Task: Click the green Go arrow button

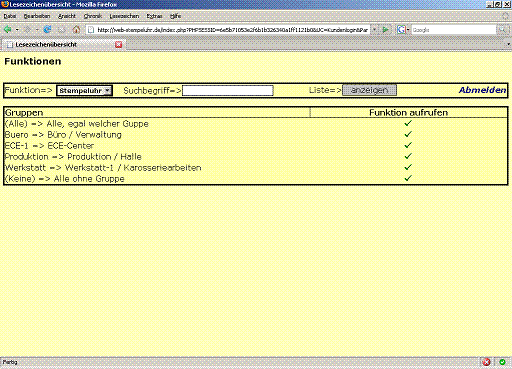Action: click(386, 30)
